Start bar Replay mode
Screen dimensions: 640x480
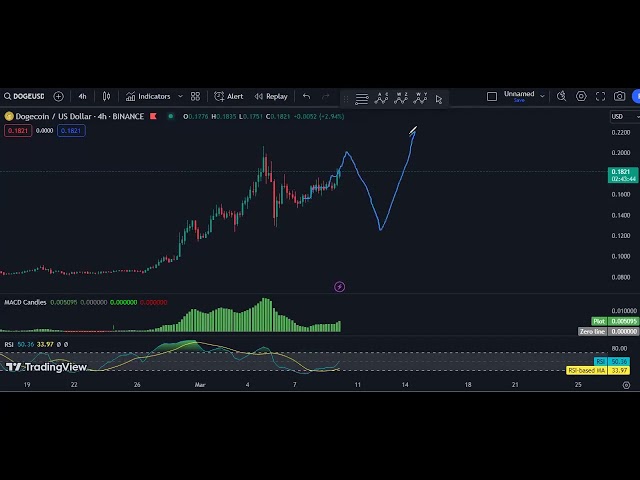(271, 96)
